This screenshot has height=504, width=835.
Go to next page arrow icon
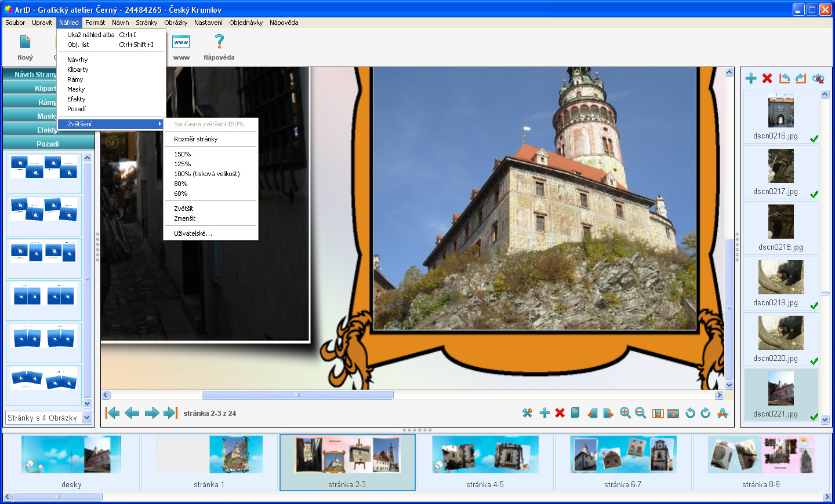152,413
